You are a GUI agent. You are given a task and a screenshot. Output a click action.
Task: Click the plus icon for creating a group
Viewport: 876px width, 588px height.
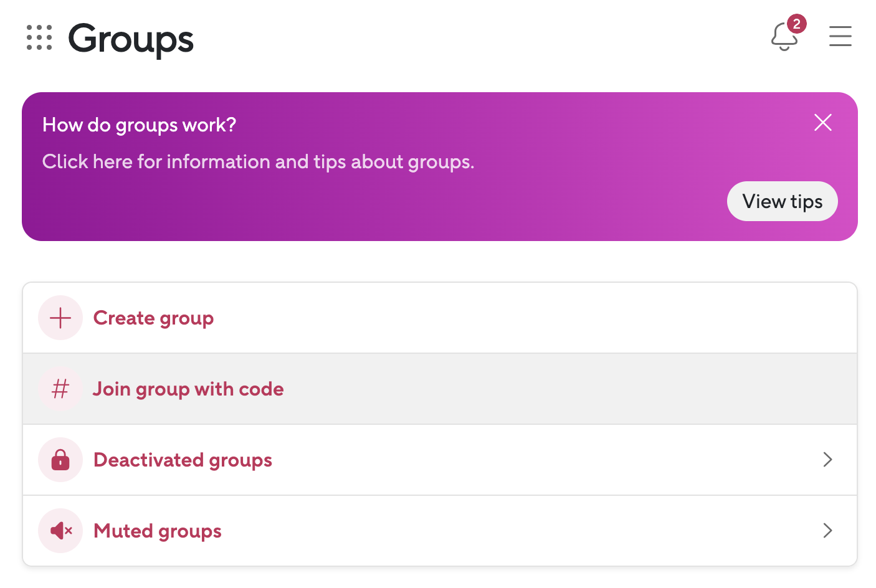tap(60, 318)
